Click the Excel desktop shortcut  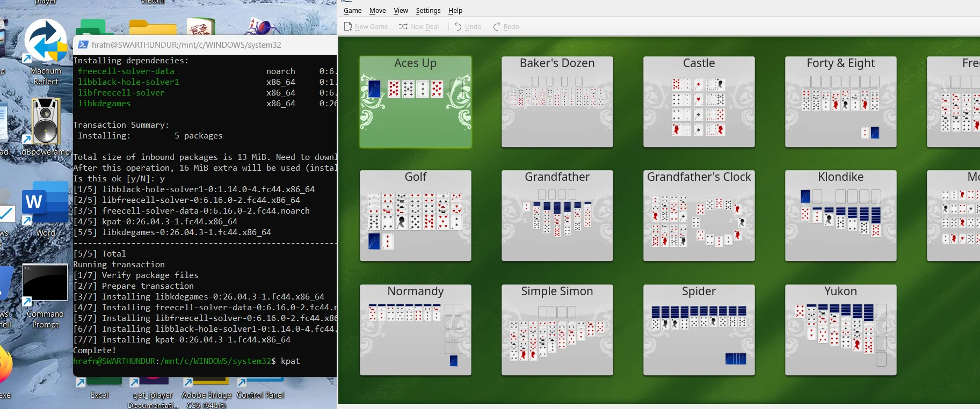tap(99, 389)
